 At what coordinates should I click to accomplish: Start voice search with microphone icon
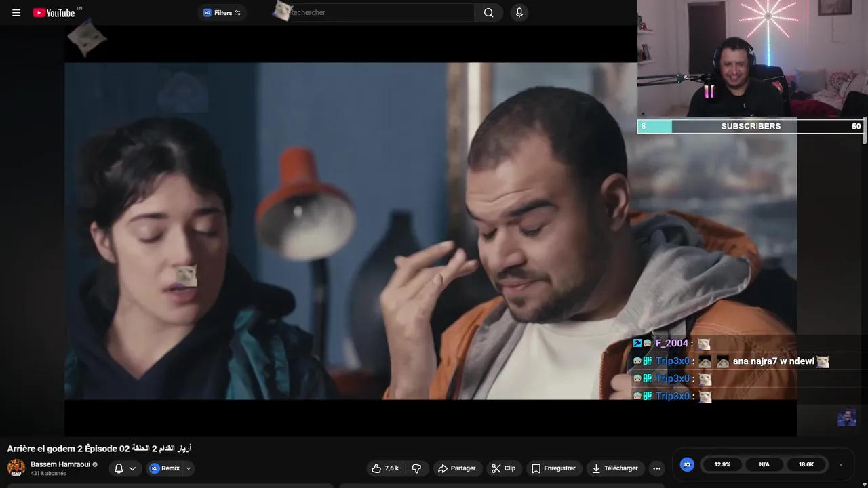(x=519, y=12)
